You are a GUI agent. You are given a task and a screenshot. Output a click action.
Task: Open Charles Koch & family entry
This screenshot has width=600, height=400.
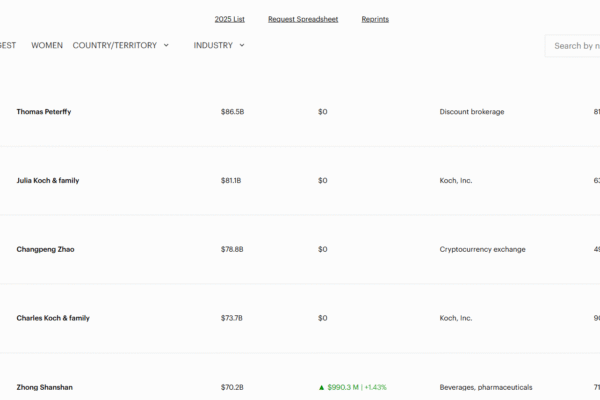pyautogui.click(x=53, y=318)
